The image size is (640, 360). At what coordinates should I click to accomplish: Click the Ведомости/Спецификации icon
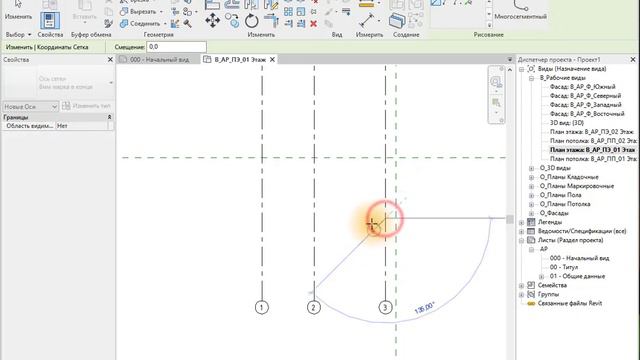tap(531, 231)
